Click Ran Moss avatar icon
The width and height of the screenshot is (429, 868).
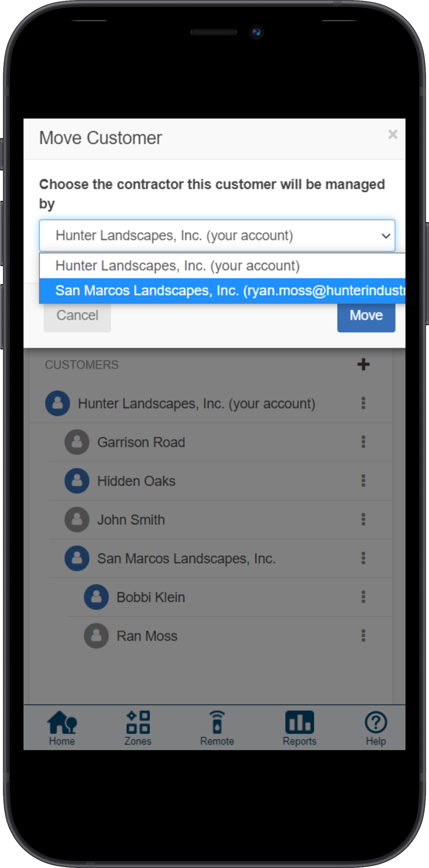click(96, 635)
